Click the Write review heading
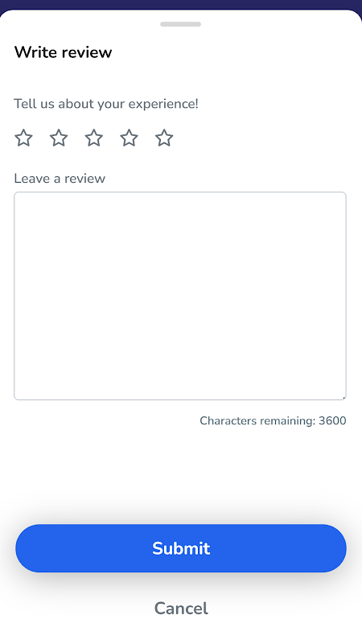Image resolution: width=362 pixels, height=644 pixels. (64, 52)
